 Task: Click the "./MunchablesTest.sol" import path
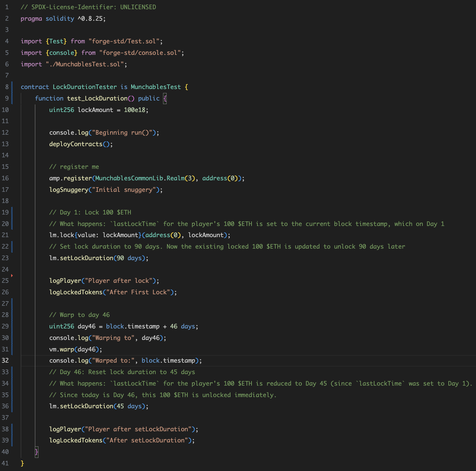click(85, 64)
